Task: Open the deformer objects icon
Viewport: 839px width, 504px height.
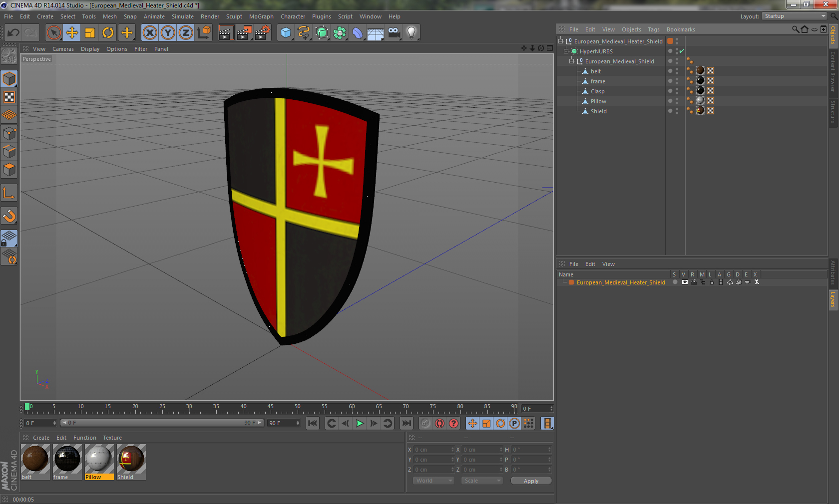Action: pyautogui.click(x=358, y=33)
